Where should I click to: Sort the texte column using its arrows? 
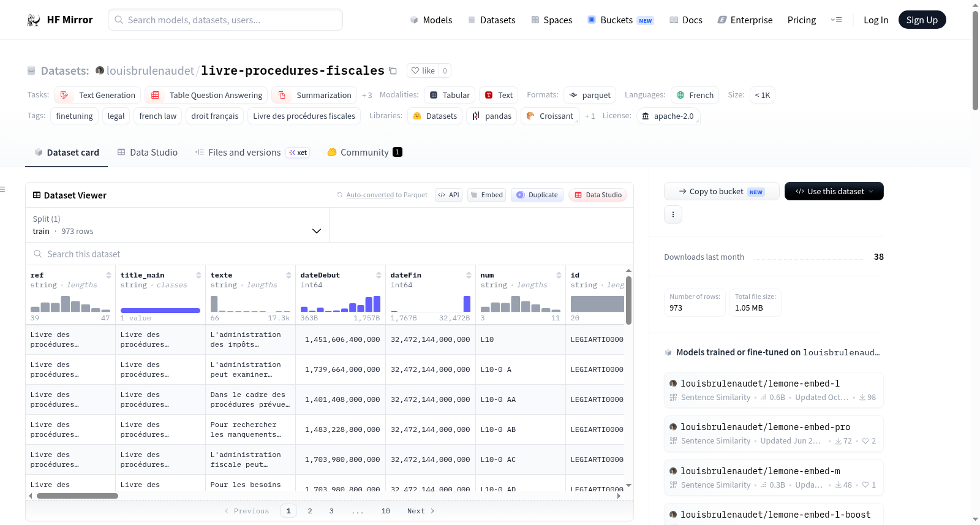[x=288, y=275]
